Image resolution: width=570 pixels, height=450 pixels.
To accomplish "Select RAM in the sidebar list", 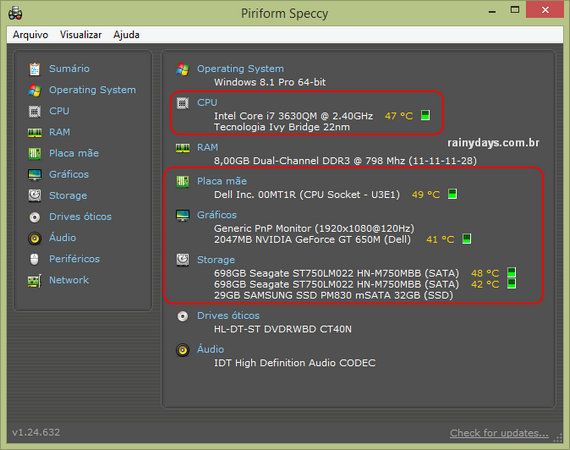I will coord(60,132).
